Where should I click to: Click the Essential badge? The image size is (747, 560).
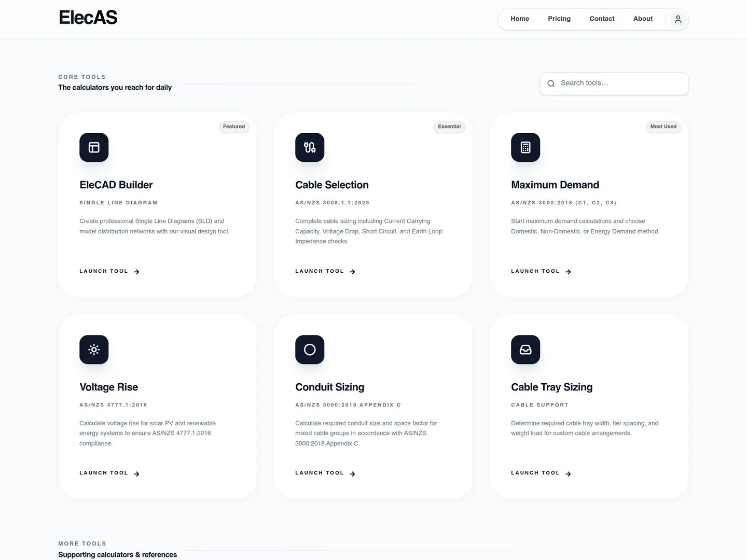(449, 127)
